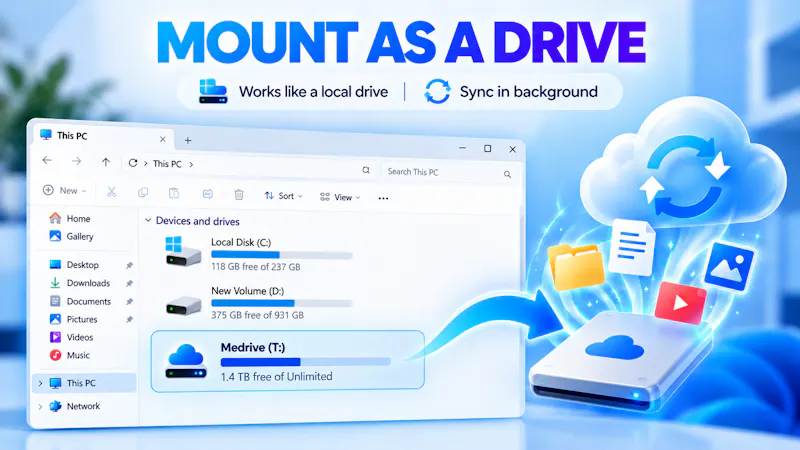Screen dimensions: 800x450
Task: Open the Sort dropdown menu
Action: [284, 196]
